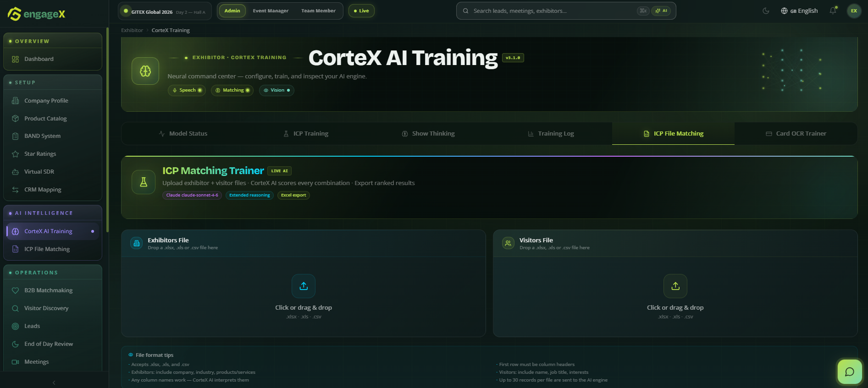Toggle dark mode with the moon icon
The image size is (868, 388).
coord(766,11)
